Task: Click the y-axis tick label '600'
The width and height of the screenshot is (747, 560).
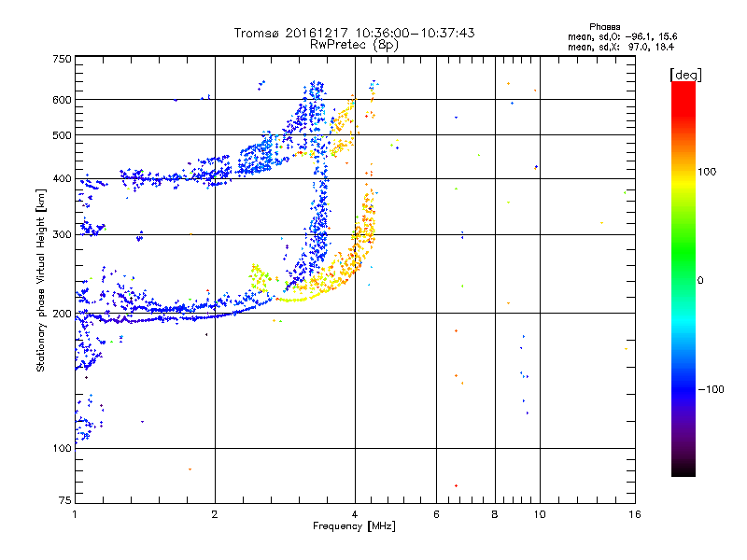Action: (62, 100)
